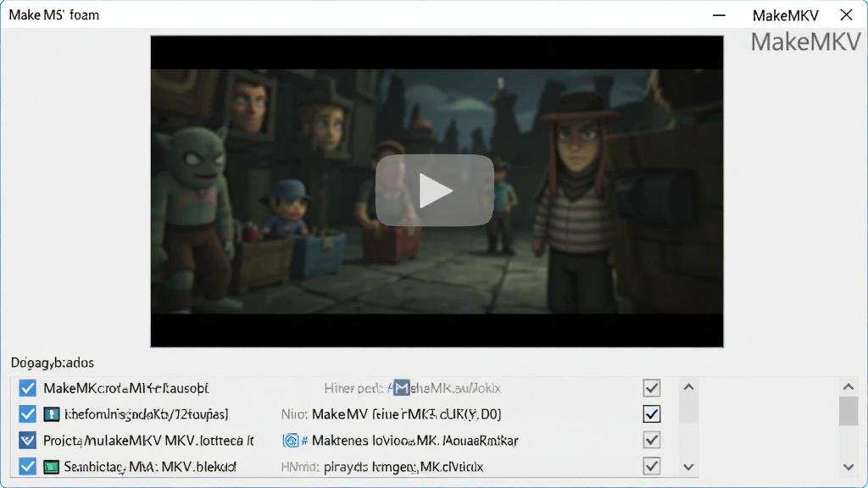Click the 'Maktenes lovioosMK' description text
Viewport: 868px width, 488px height.
point(415,441)
